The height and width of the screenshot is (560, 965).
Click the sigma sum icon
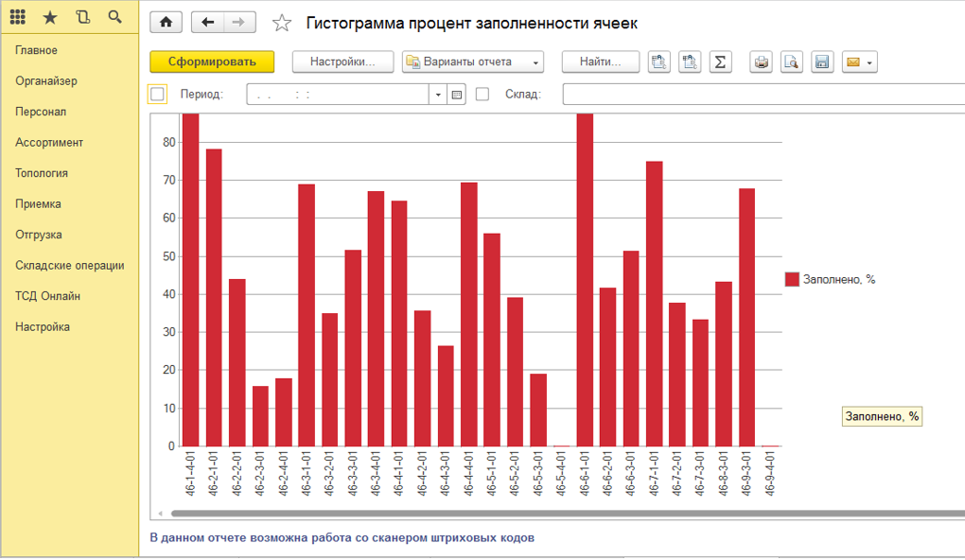720,62
